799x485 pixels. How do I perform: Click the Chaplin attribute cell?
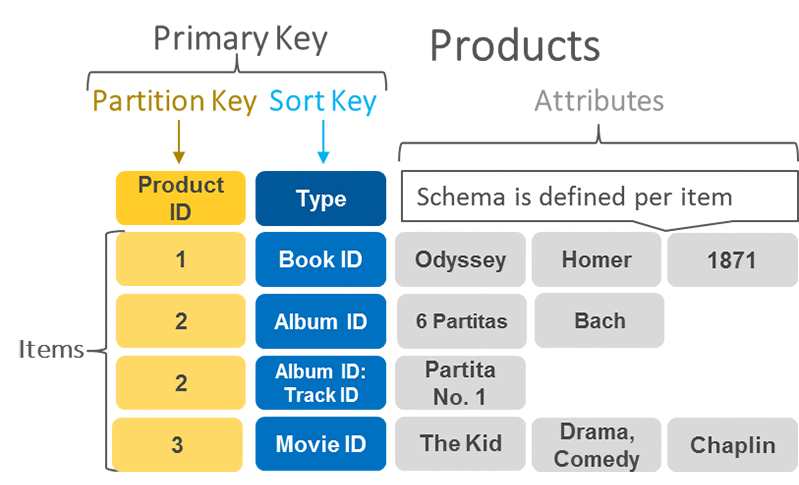[732, 445]
